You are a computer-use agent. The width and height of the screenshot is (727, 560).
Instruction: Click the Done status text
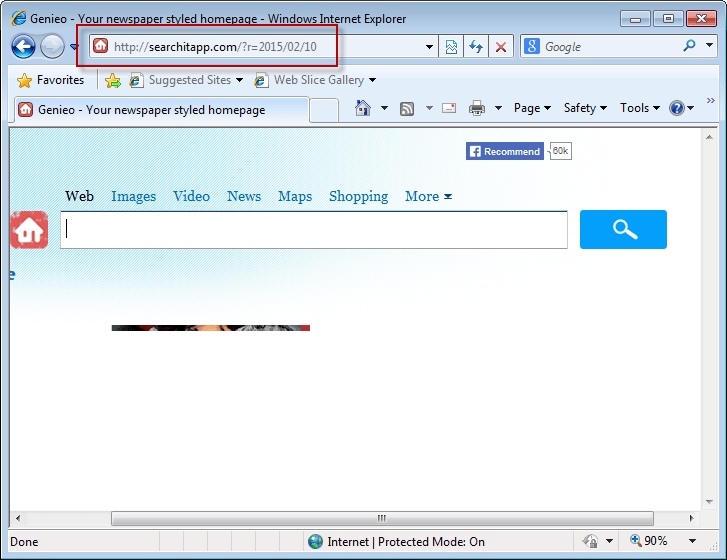[25, 542]
